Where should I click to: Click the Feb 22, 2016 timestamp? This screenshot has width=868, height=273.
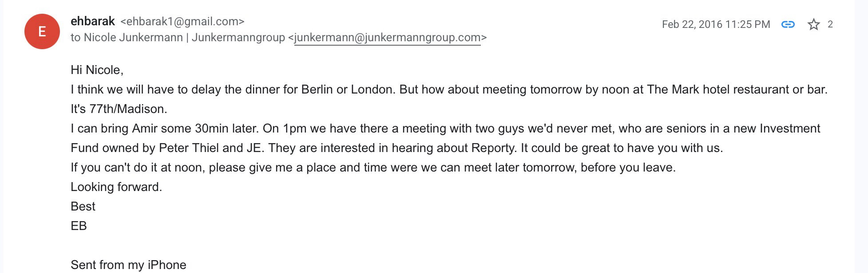(716, 24)
